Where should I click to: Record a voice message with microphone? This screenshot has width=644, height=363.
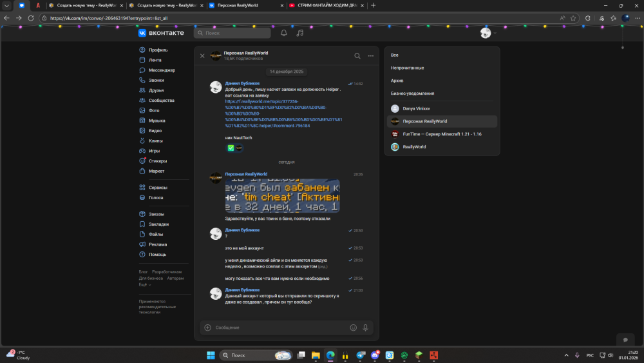pos(365,328)
